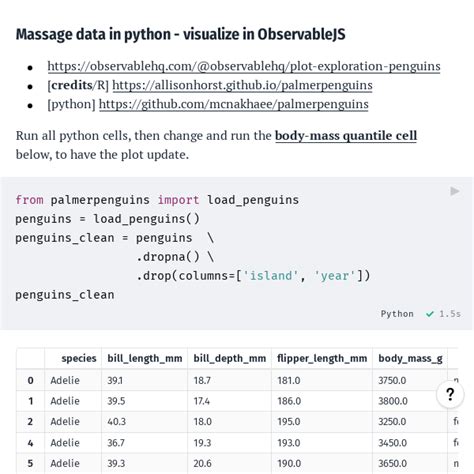Screen dimensions: 474x474
Task: Open the mcnakhaee palmerpenguins GitHub link
Action: point(234,104)
